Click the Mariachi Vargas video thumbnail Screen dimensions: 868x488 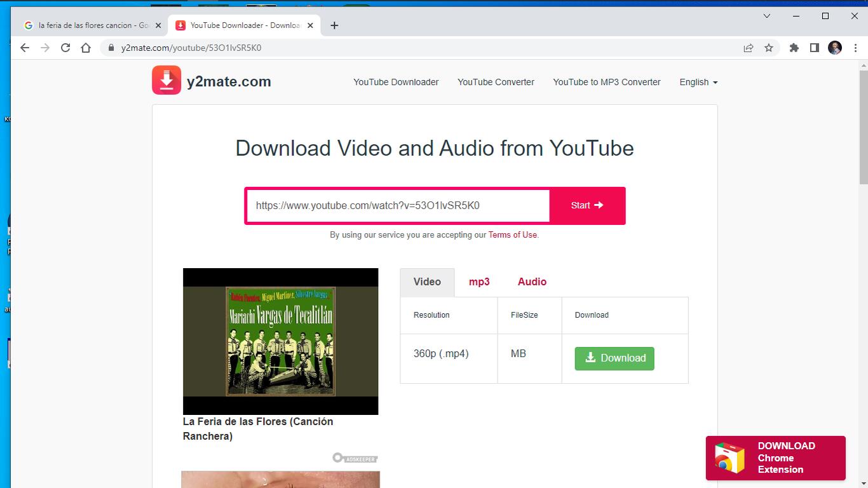coord(280,341)
